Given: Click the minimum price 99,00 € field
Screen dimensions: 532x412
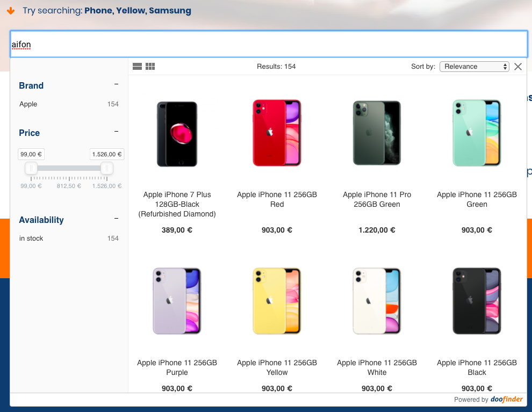Looking at the screenshot, I should point(31,154).
